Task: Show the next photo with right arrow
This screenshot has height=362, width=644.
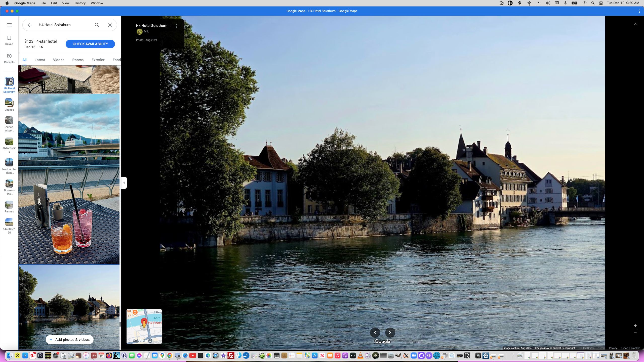Action: [390, 333]
